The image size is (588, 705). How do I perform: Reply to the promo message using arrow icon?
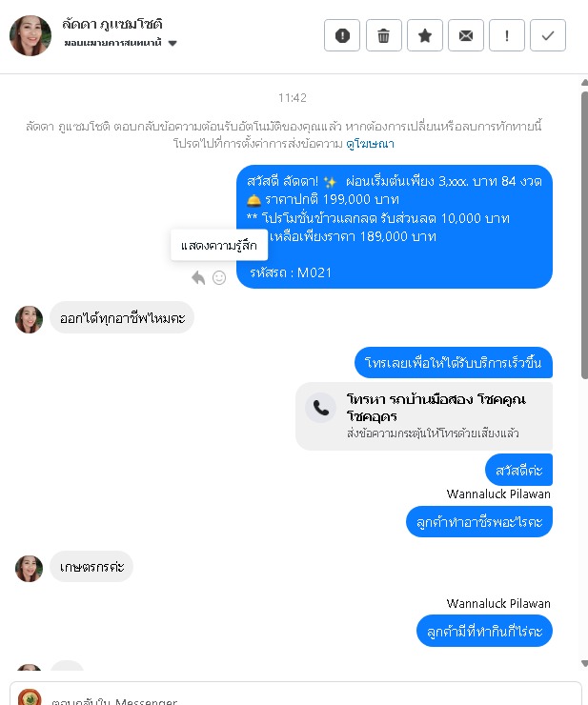pos(198,278)
